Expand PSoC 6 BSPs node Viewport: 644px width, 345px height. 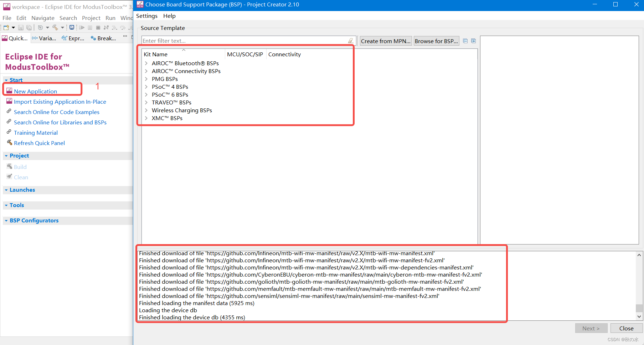146,94
